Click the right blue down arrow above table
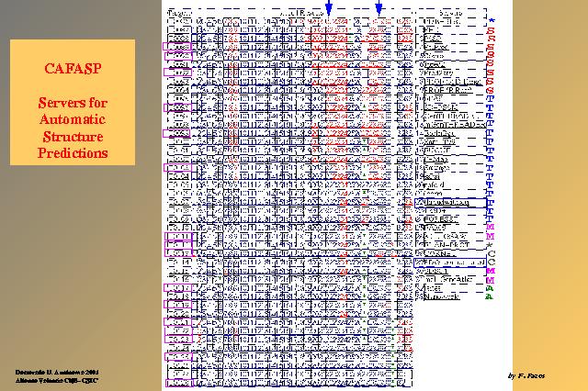Screen dimensions: 588x391 (x=379, y=8)
